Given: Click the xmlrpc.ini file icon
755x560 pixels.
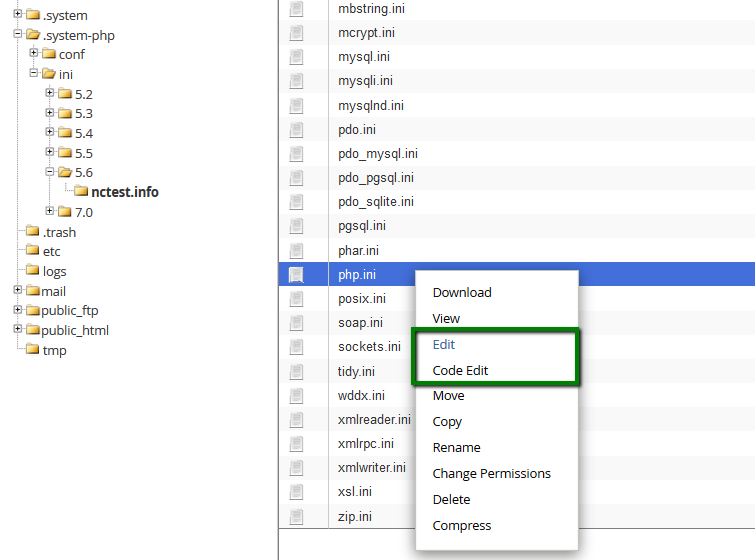Looking at the screenshot, I should 296,443.
